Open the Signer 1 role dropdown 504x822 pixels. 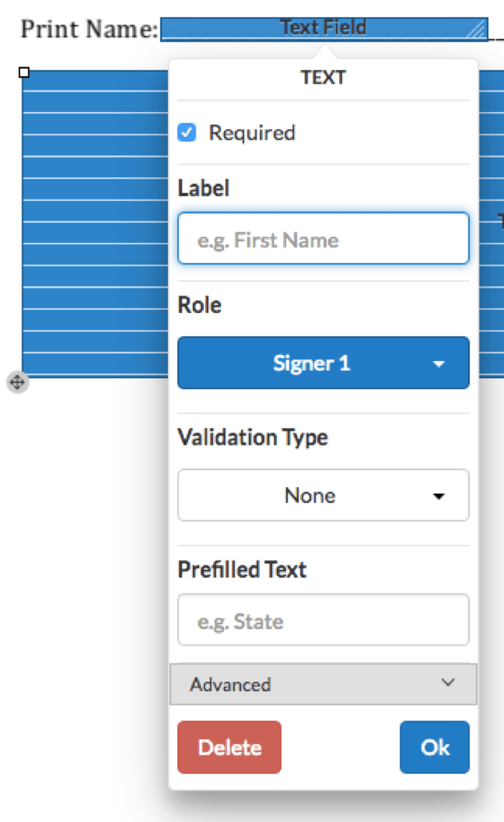pos(323,363)
